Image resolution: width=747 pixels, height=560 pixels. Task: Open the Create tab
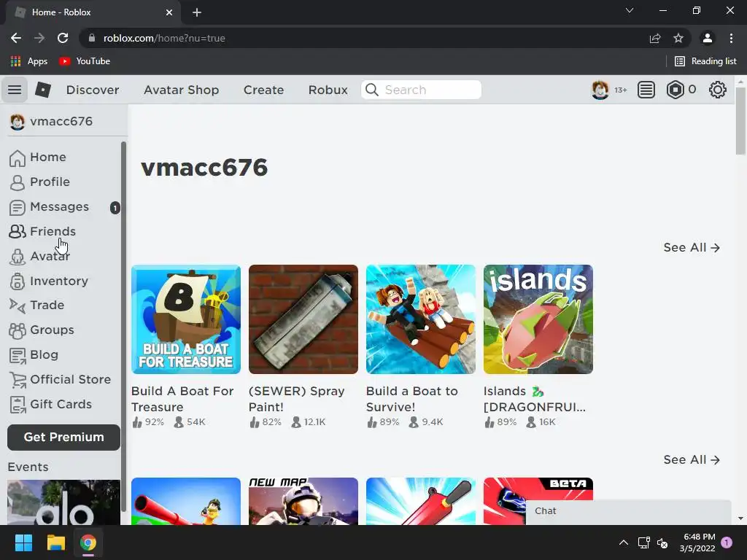263,90
